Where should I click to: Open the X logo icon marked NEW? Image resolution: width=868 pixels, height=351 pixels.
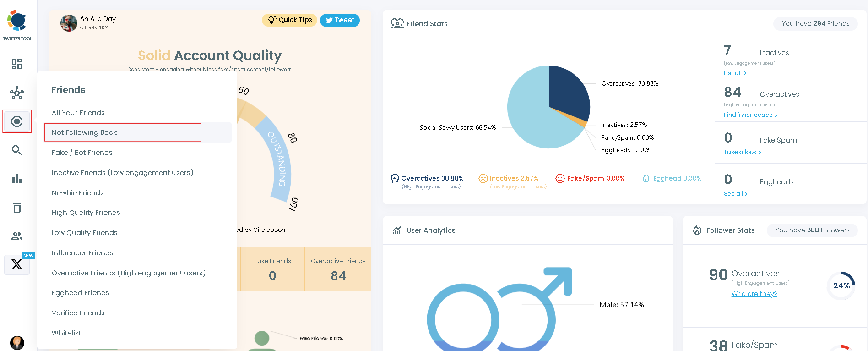[x=17, y=264]
